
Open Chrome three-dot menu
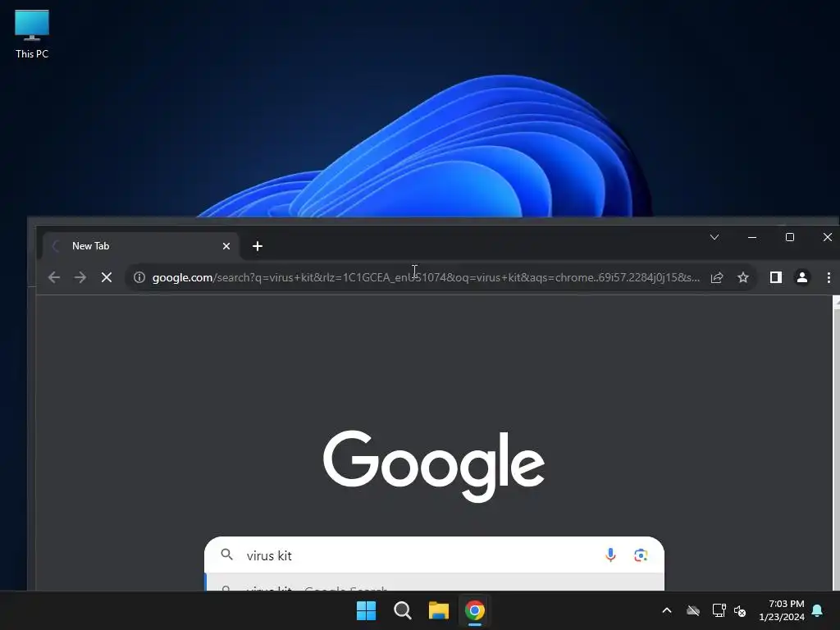829,277
